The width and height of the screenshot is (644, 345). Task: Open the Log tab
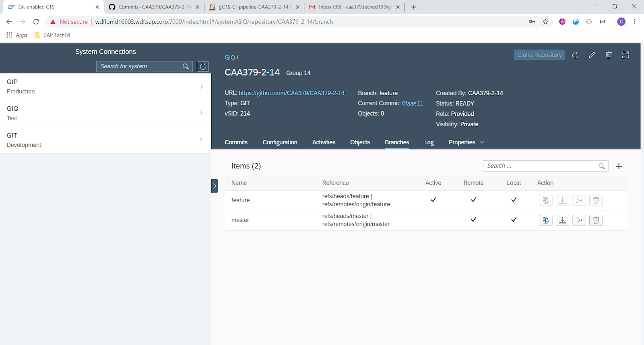click(x=429, y=142)
